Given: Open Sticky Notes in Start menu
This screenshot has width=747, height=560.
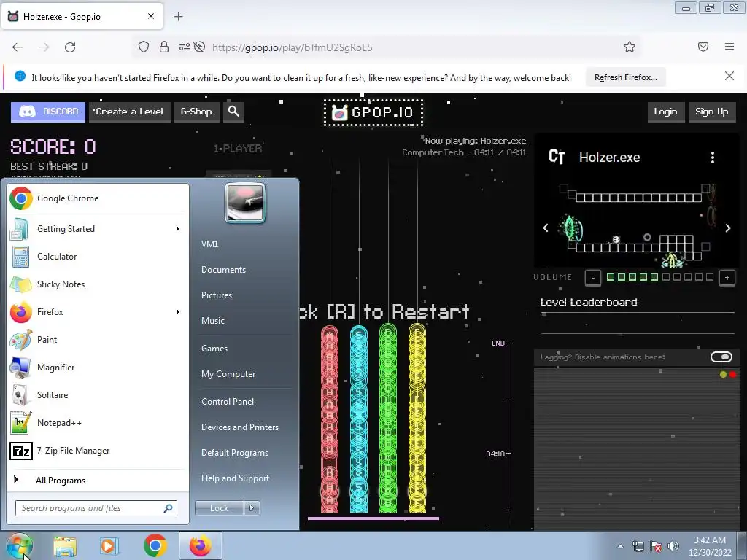Looking at the screenshot, I should 98,284.
